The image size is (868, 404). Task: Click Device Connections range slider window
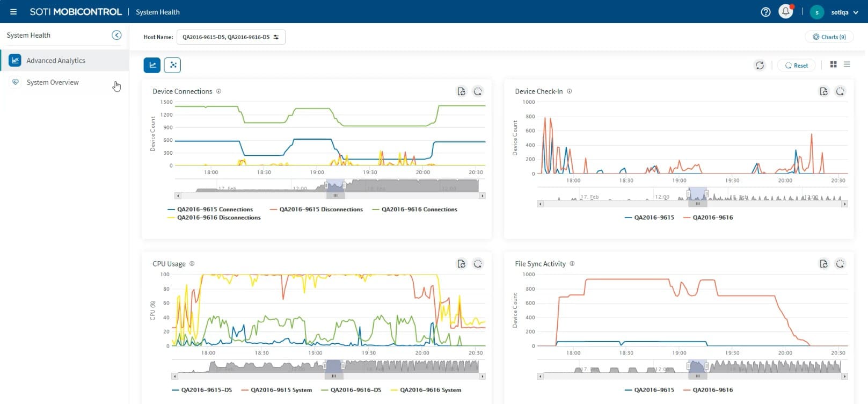pos(335,186)
